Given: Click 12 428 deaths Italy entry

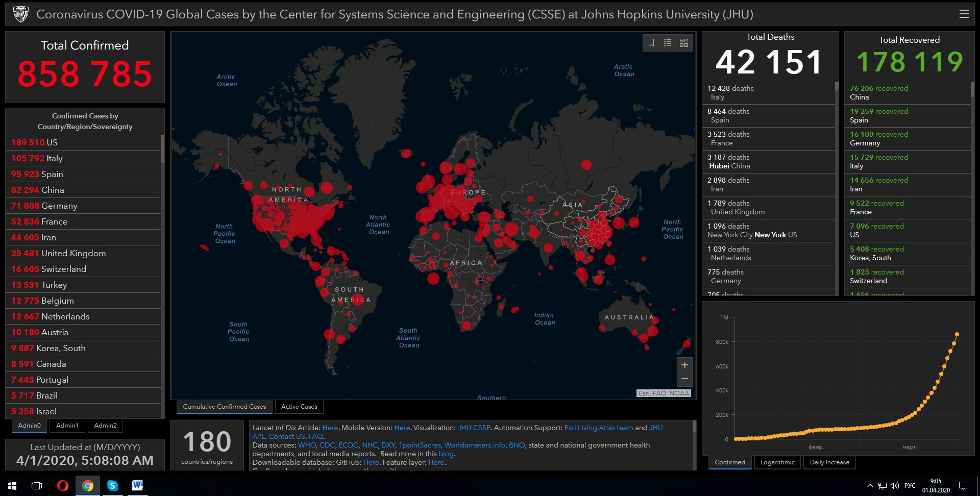Looking at the screenshot, I should [x=768, y=92].
